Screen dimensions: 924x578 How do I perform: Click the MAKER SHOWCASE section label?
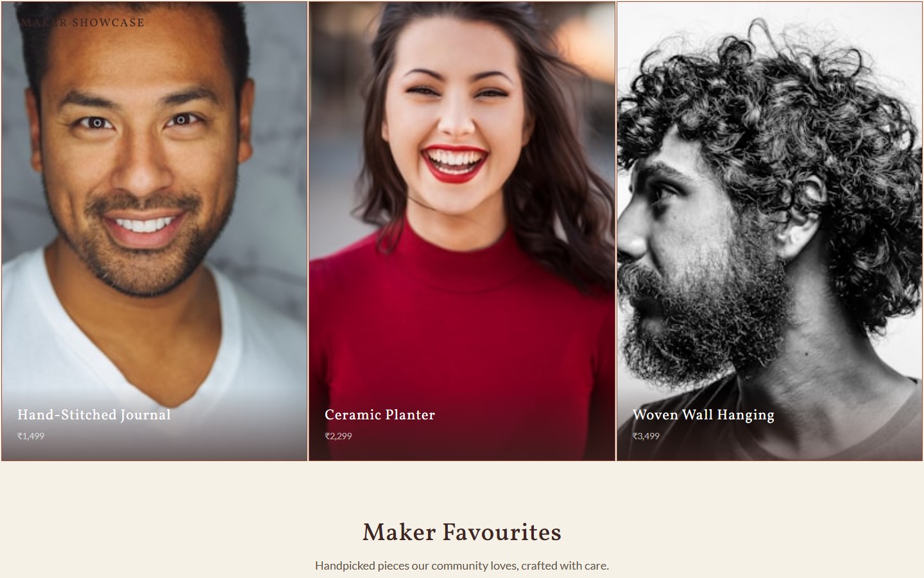(83, 22)
